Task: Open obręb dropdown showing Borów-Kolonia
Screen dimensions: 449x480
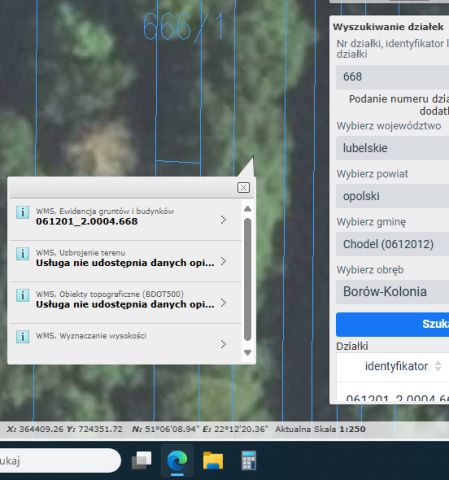Action: 392,292
